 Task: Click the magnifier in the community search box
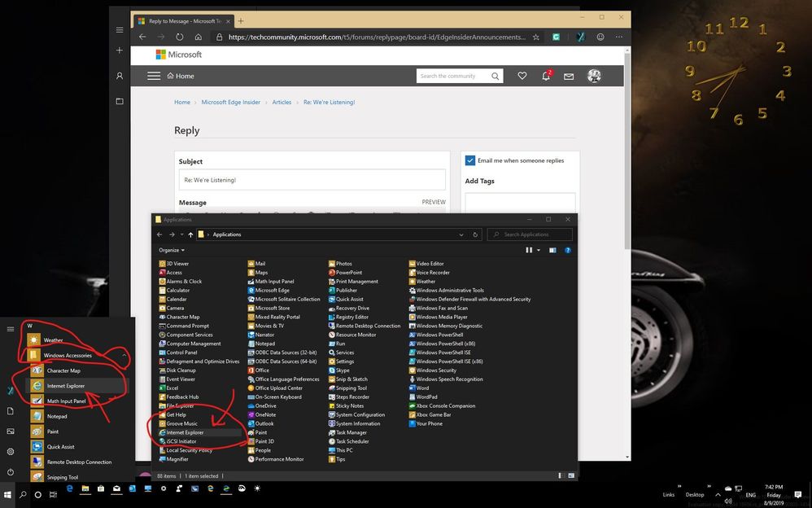tap(495, 77)
